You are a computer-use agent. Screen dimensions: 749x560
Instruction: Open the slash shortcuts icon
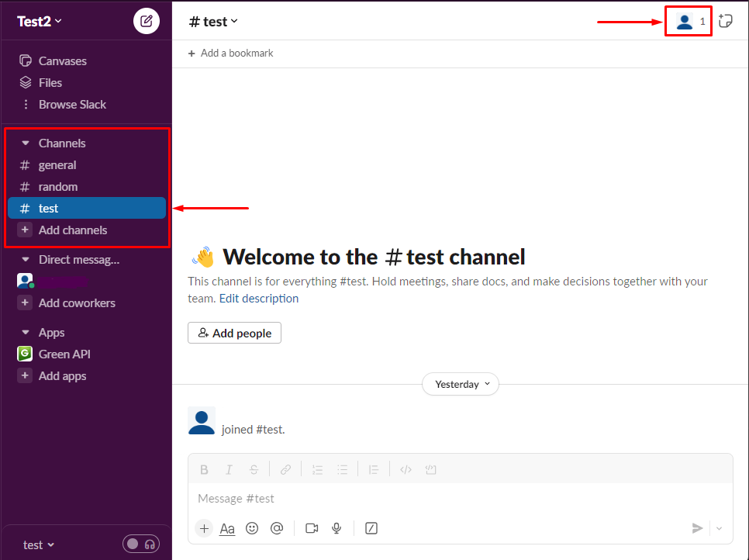click(x=371, y=528)
